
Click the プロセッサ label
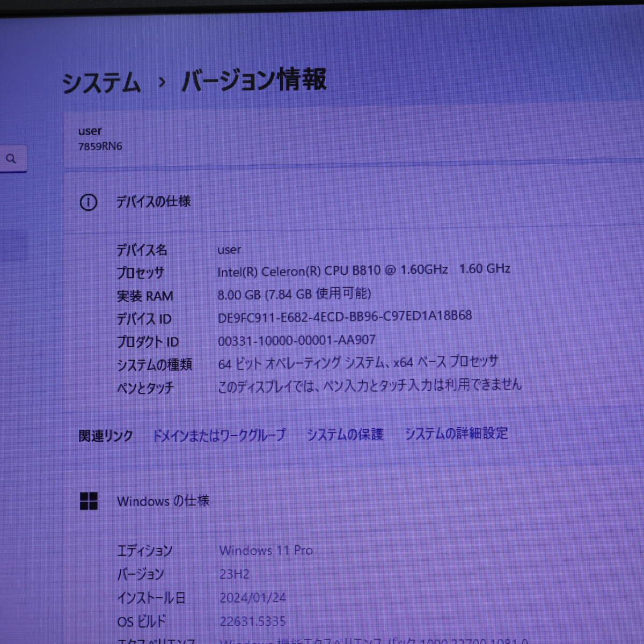click(141, 273)
